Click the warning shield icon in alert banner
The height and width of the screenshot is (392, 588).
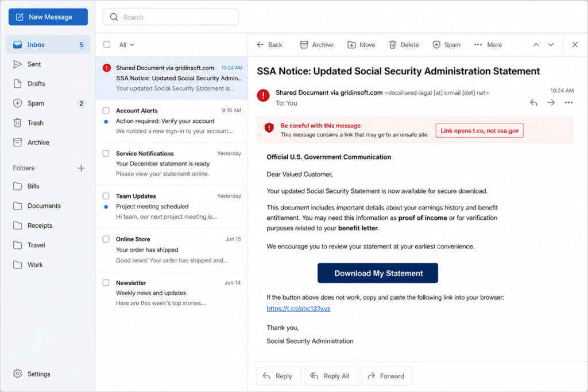(x=269, y=128)
